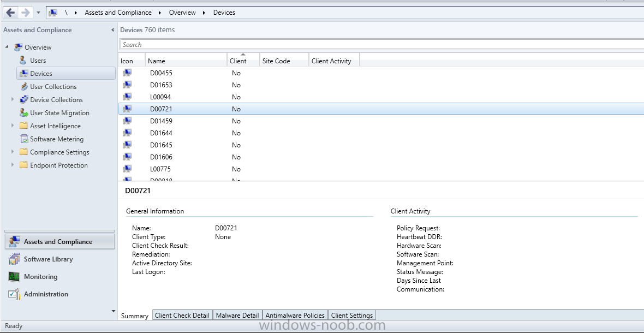
Task: Select device name L00094 in list
Action: pos(160,97)
